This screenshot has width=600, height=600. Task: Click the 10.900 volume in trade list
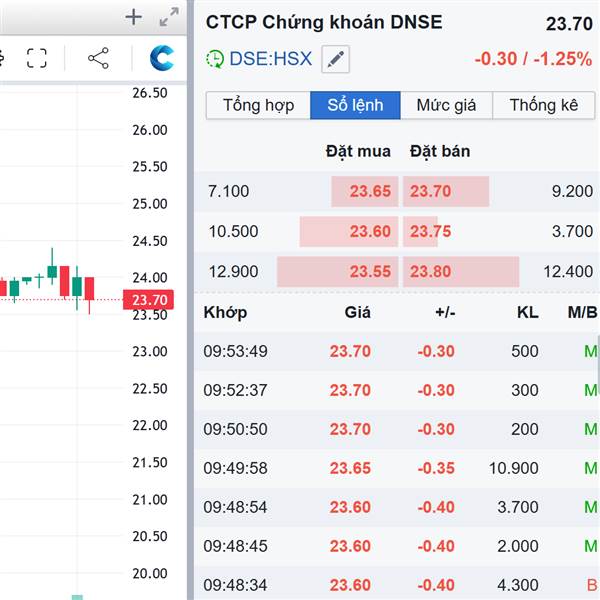[x=514, y=468]
